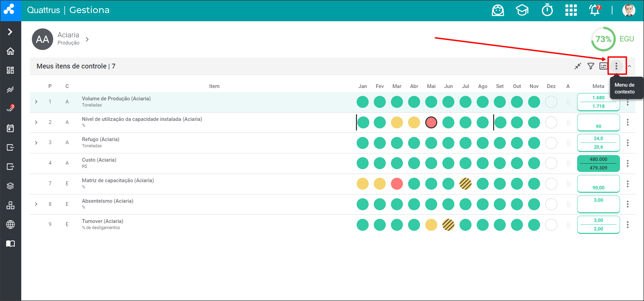This screenshot has height=301, width=644.
Task: Open row menu for Custo (Aciaria)
Action: [628, 163]
